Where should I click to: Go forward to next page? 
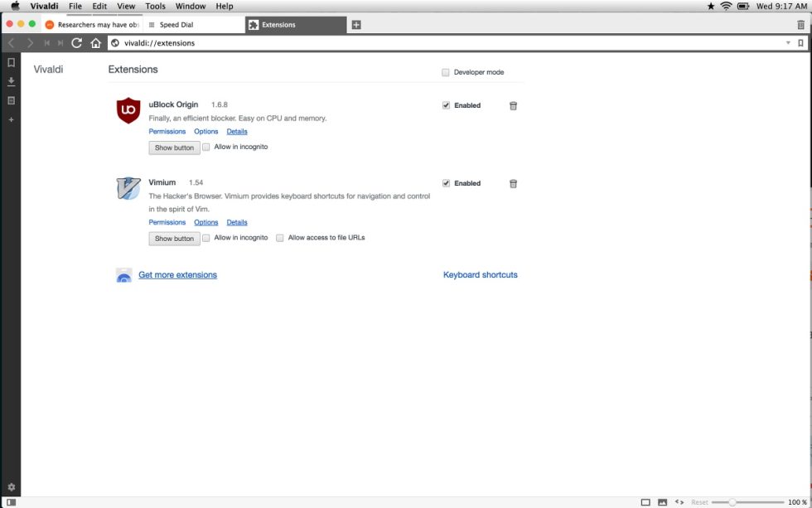click(30, 43)
